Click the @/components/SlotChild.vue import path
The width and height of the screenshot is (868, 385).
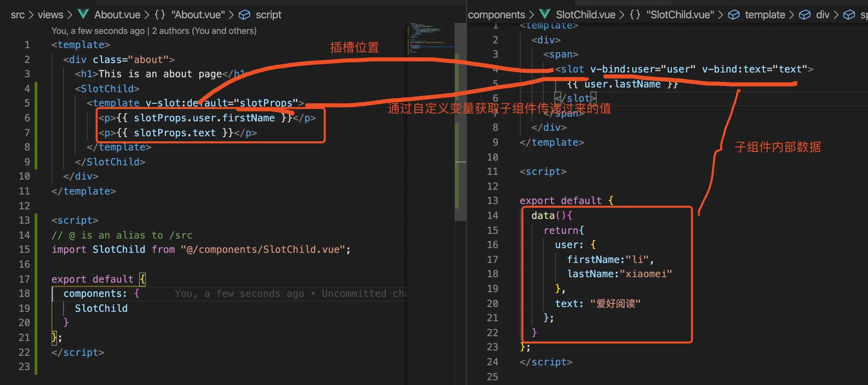263,249
